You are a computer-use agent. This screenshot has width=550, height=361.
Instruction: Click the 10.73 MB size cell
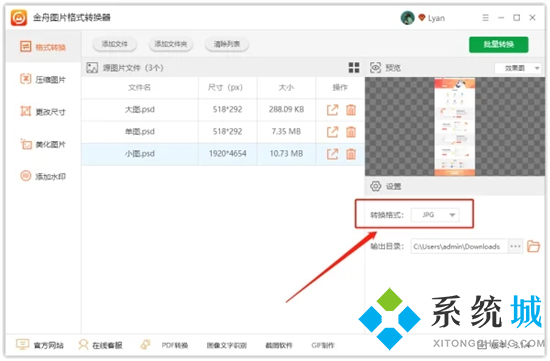pos(286,154)
